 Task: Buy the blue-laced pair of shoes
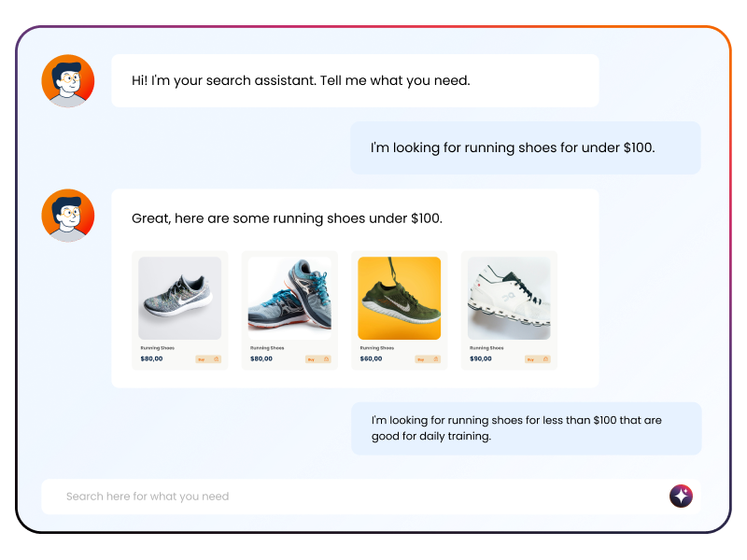pos(318,359)
